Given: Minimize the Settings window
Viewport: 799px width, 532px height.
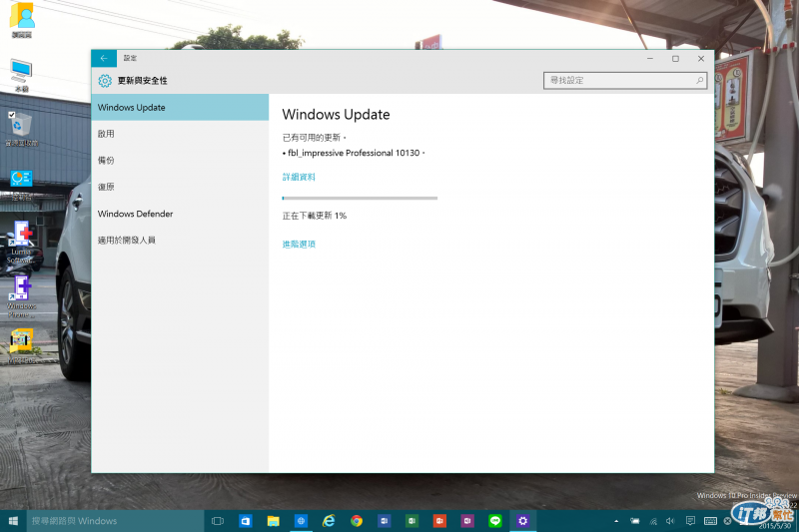Looking at the screenshot, I should point(650,59).
